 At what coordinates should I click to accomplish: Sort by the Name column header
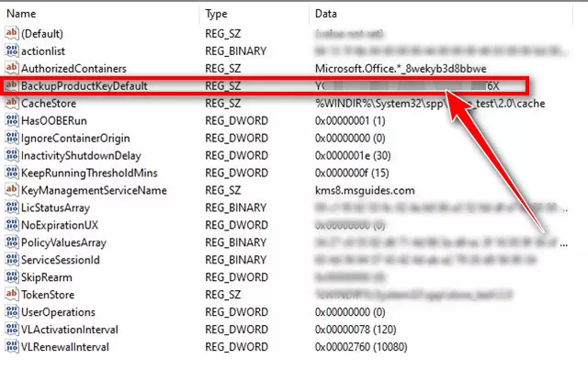pos(22,14)
